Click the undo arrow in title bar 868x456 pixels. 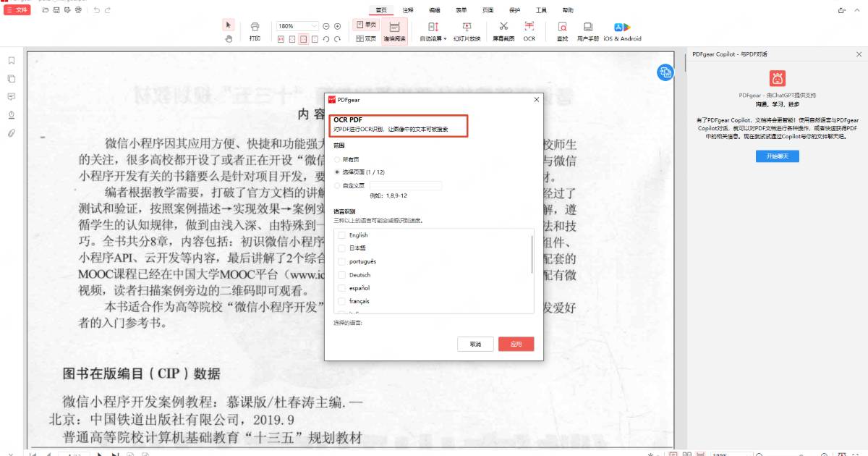pyautogui.click(x=97, y=10)
